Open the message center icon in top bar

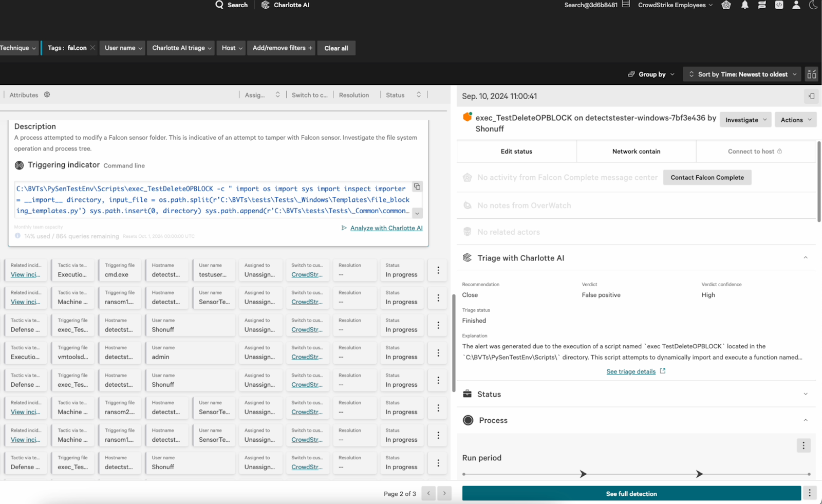pyautogui.click(x=762, y=5)
